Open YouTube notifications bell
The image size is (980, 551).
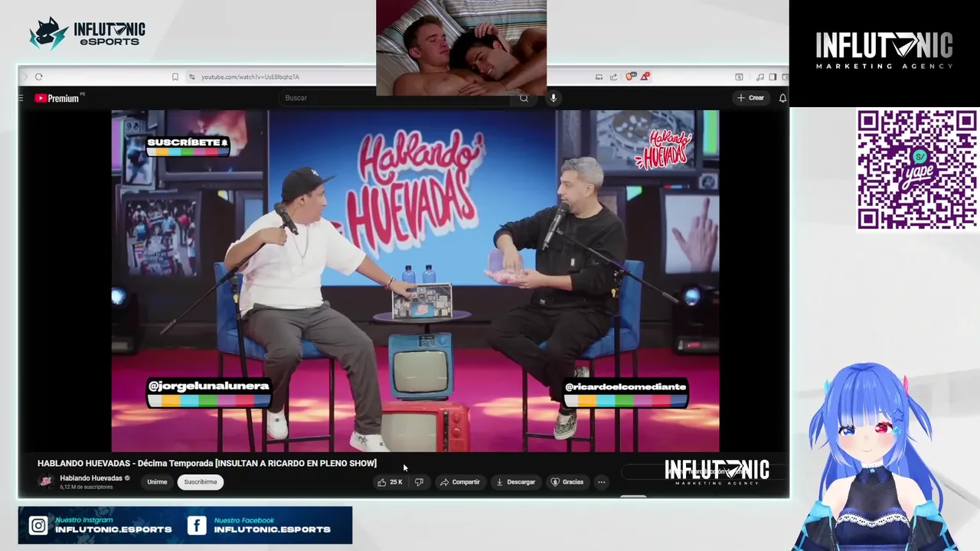pyautogui.click(x=782, y=98)
